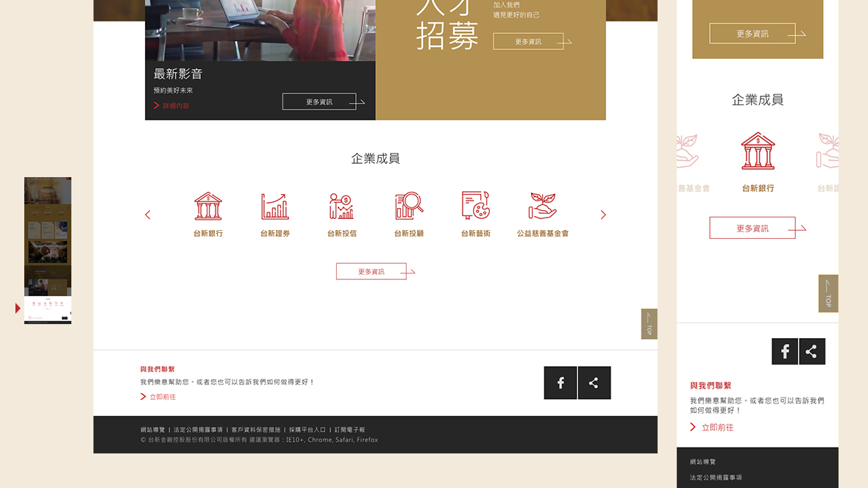Image resolution: width=868 pixels, height=488 pixels.
Task: Click the 台新投顧 magnifier icon
Action: [409, 207]
